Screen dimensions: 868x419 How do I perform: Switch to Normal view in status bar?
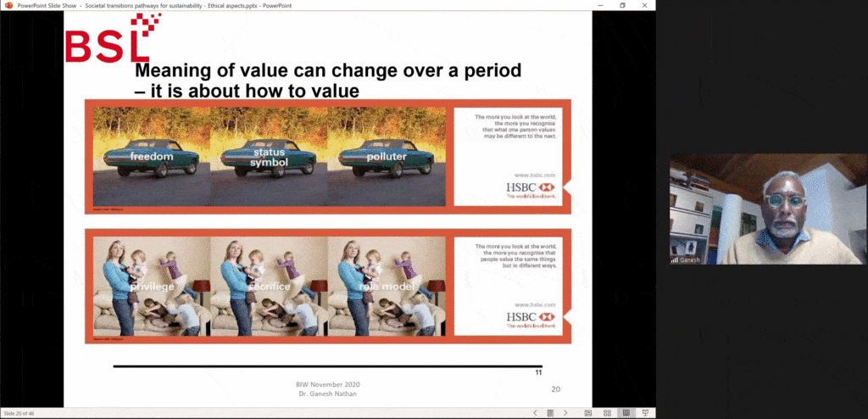[x=588, y=412]
